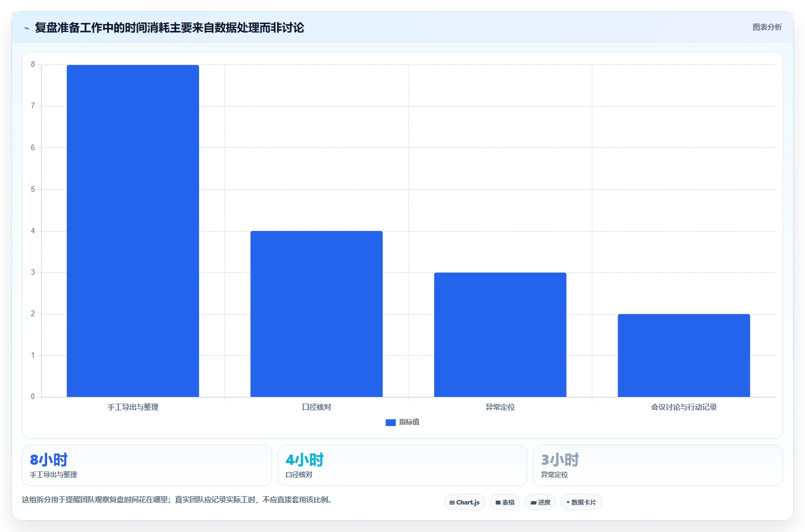805x532 pixels.
Task: Click y-axis tick value 8
Action: pyautogui.click(x=33, y=64)
